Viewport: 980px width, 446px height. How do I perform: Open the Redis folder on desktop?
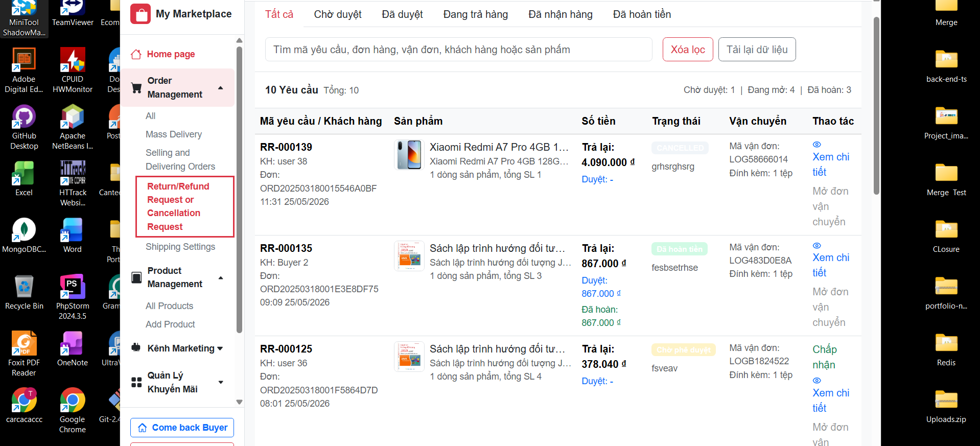pyautogui.click(x=946, y=349)
